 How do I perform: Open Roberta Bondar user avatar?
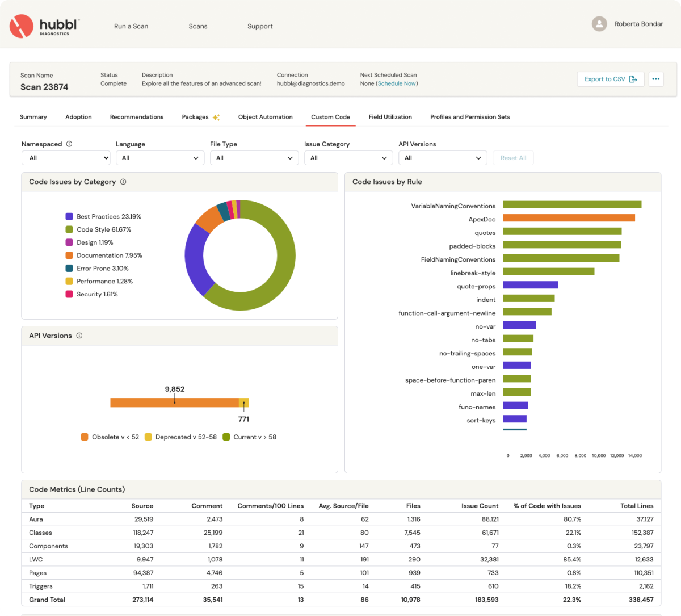599,24
